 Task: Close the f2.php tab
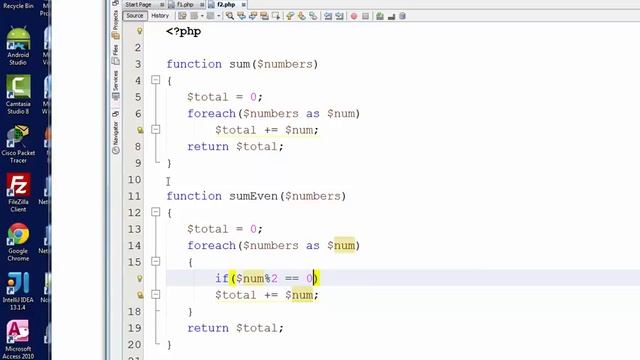(244, 4)
